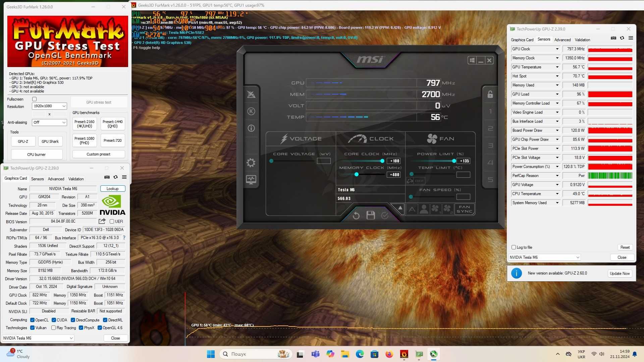Click Afterburner OC Scanner icon
This screenshot has height=362, width=644.
(251, 94)
